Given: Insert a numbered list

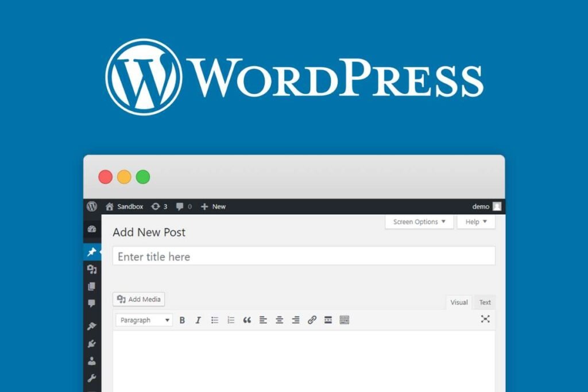Looking at the screenshot, I should click(231, 320).
